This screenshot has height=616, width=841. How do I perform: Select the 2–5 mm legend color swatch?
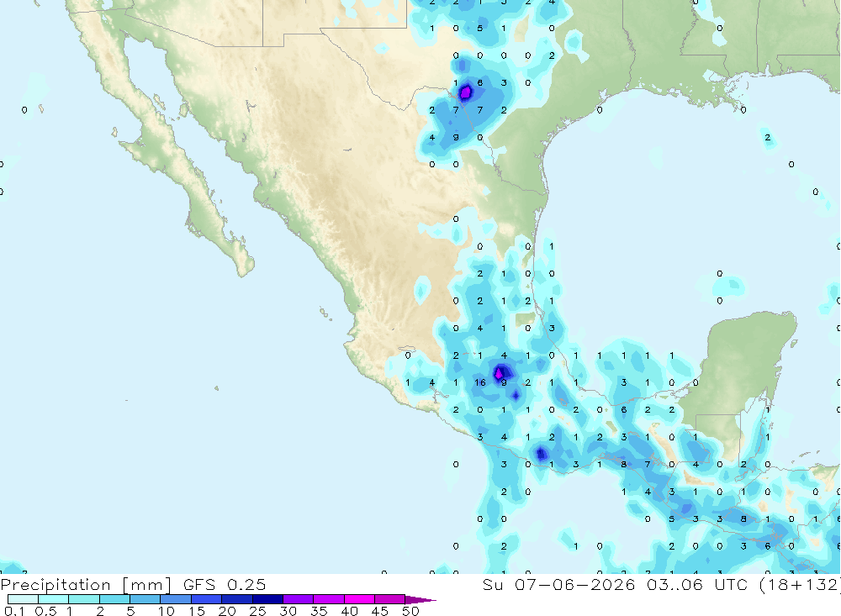pos(114,599)
